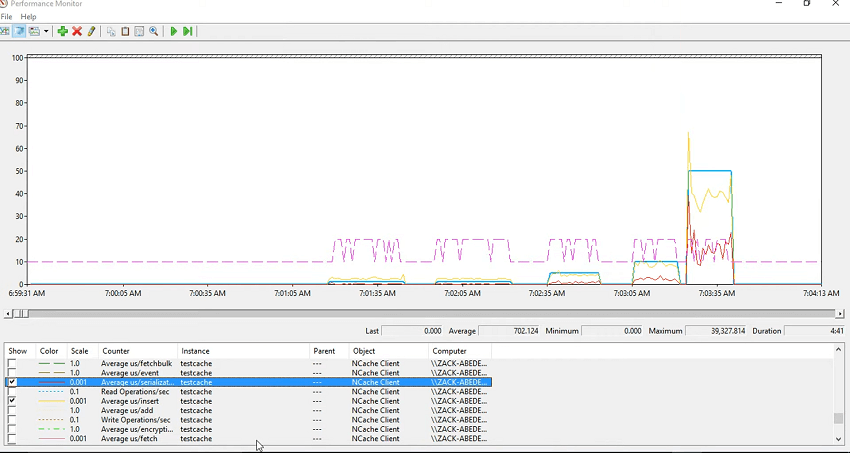The width and height of the screenshot is (850, 453).
Task: Uncheck Show box for Average us/insert
Action: (x=12, y=401)
